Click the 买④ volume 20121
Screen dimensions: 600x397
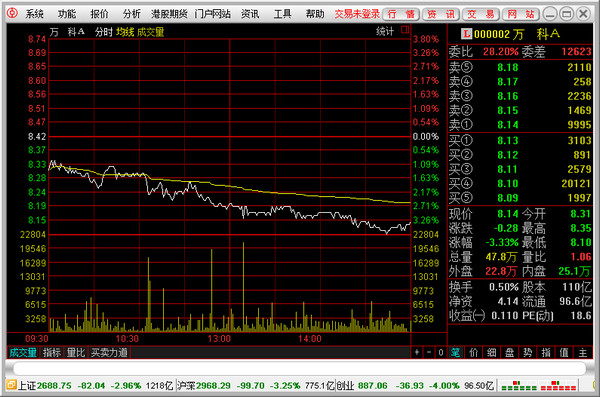tap(576, 184)
